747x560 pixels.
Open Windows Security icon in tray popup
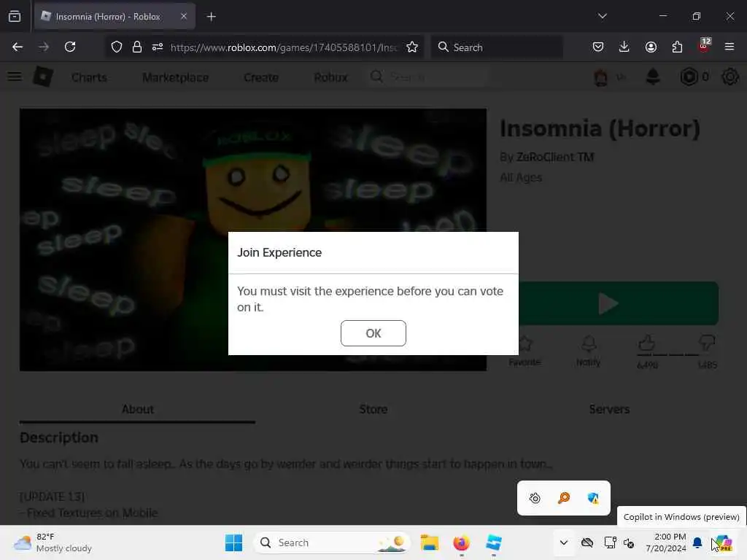point(593,498)
